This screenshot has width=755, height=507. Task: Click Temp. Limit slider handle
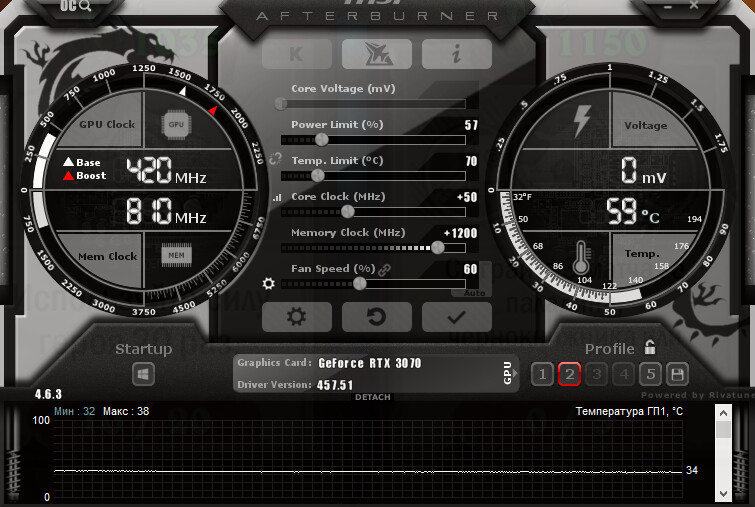pos(318,175)
